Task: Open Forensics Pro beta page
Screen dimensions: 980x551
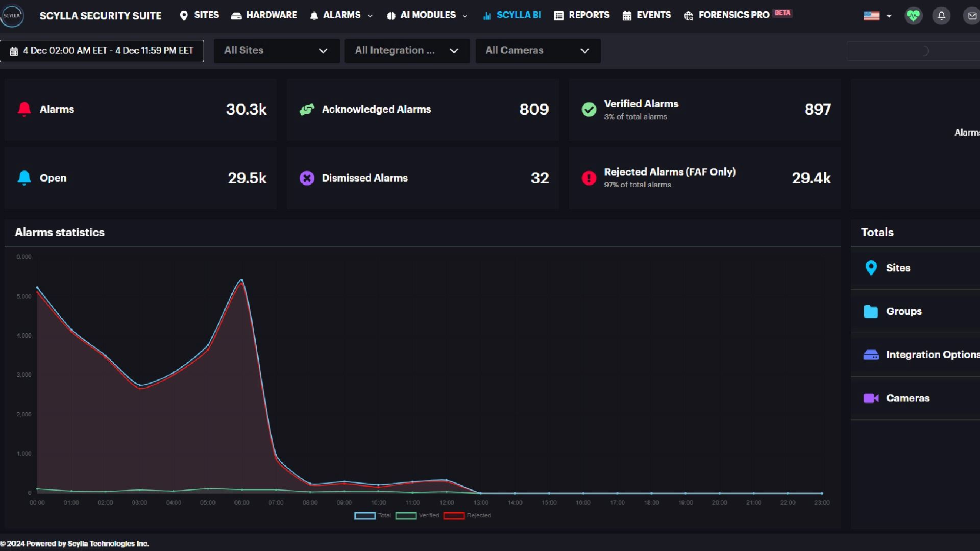Action: click(738, 15)
